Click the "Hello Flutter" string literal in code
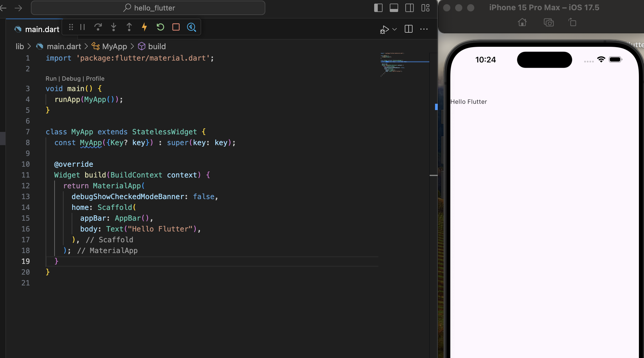Image resolution: width=644 pixels, height=358 pixels. click(x=160, y=229)
